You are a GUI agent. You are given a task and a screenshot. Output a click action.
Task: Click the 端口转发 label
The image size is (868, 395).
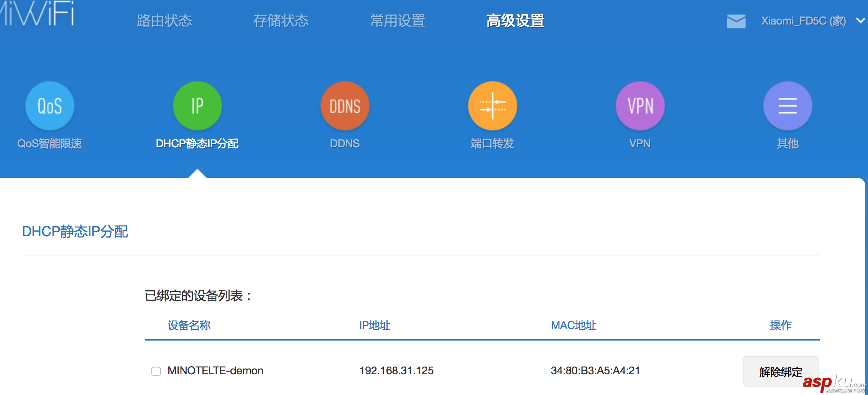493,143
